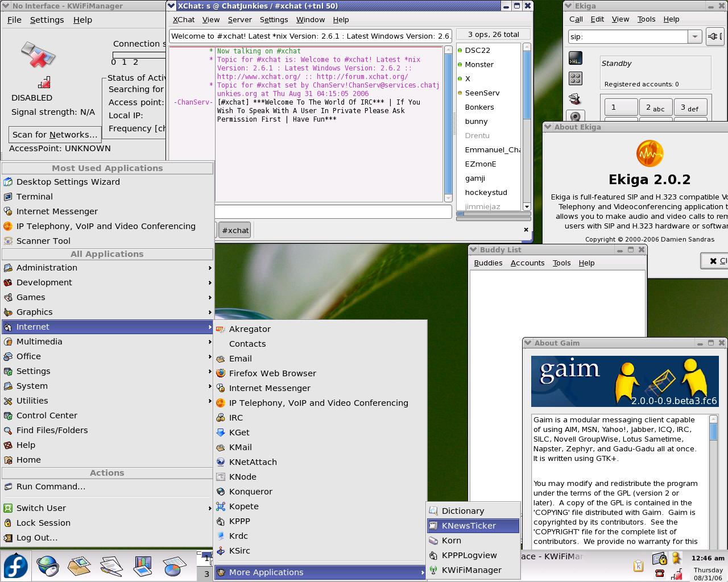Open Buddies menu in Buddy List
Screen dimensions: 728x582
pos(488,263)
